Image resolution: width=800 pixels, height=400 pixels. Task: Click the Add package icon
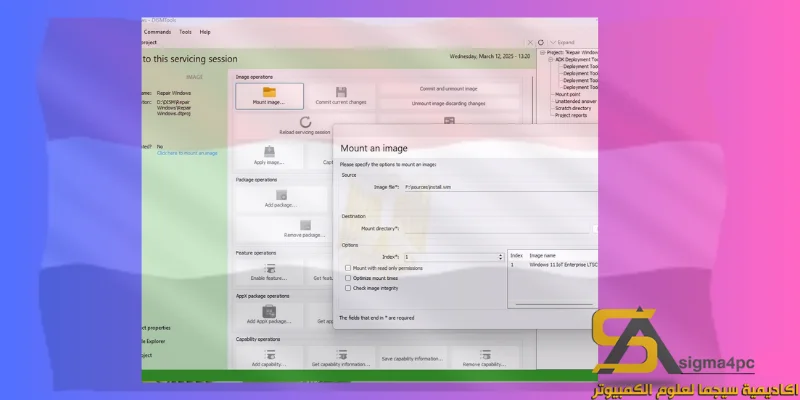(281, 195)
